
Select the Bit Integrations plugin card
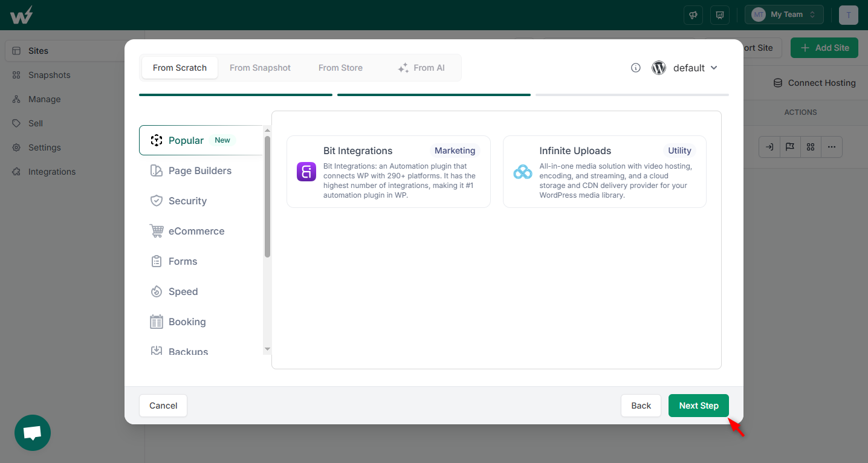[389, 172]
